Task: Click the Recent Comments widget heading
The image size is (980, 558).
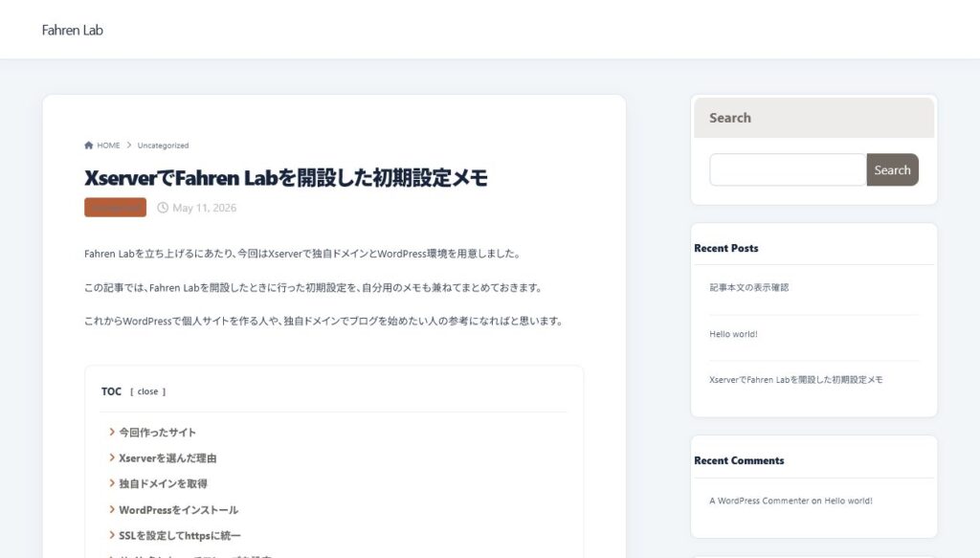Action: click(x=739, y=460)
